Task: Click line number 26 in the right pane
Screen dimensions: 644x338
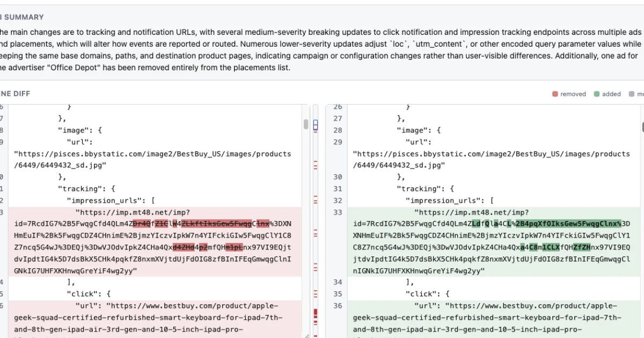Action: (x=338, y=107)
